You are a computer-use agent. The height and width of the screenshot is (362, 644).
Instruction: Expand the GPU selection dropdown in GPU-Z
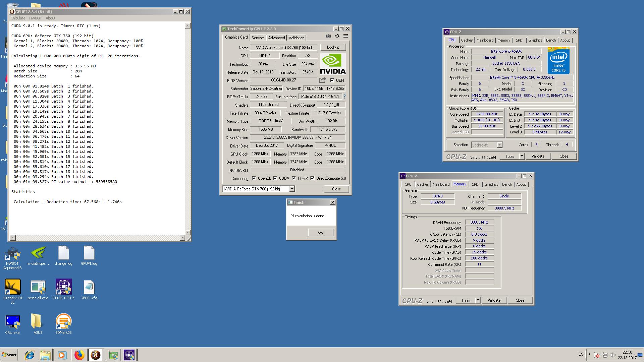tap(292, 189)
